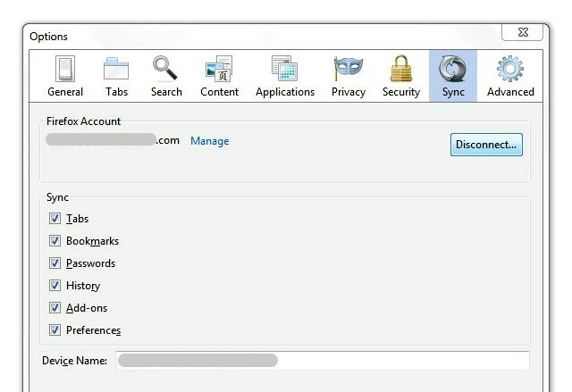Click the Manage account link

click(x=210, y=141)
